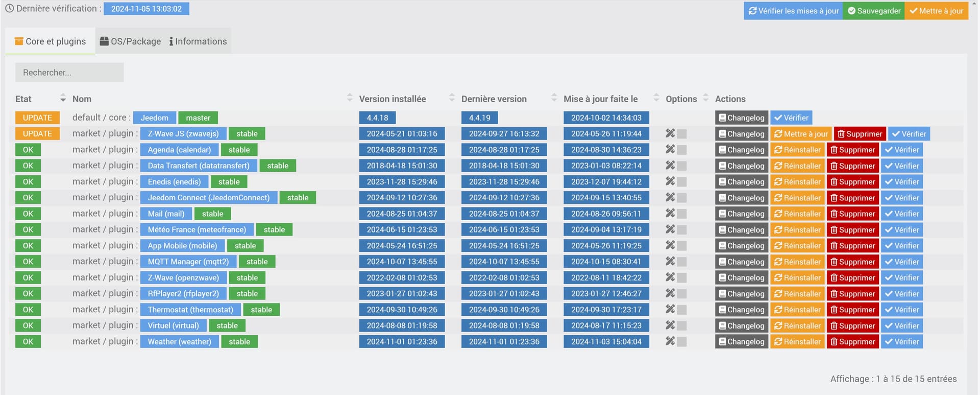Open the Core et plugins tab
The image size is (980, 395).
[x=51, y=41]
